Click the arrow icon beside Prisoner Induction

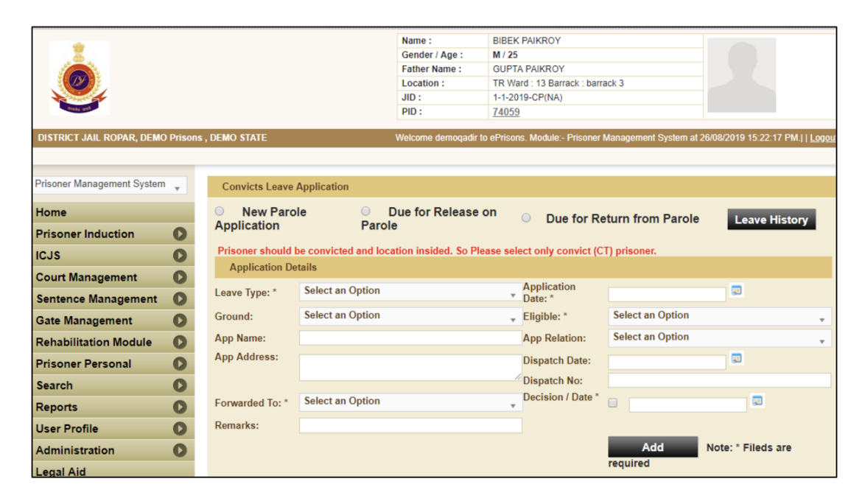(181, 234)
